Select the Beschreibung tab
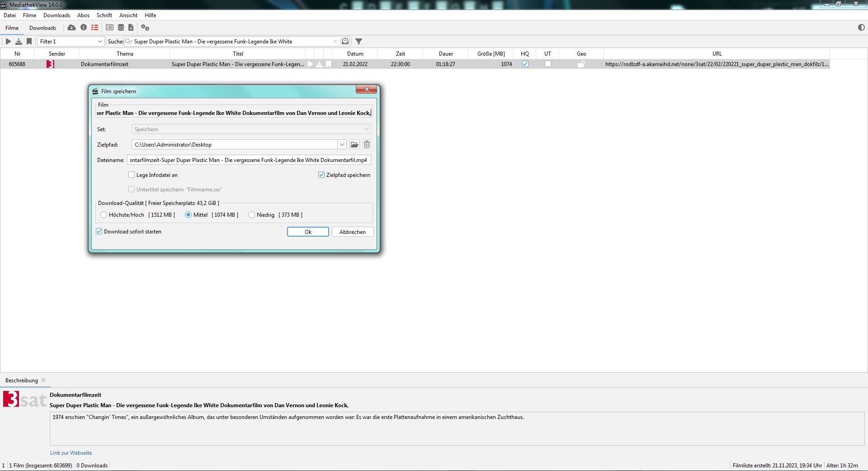This screenshot has width=868, height=471. coord(21,380)
